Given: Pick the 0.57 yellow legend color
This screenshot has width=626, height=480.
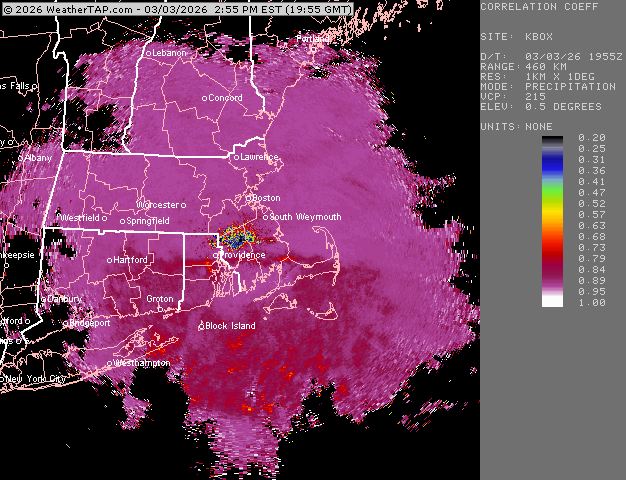Looking at the screenshot, I should (553, 215).
